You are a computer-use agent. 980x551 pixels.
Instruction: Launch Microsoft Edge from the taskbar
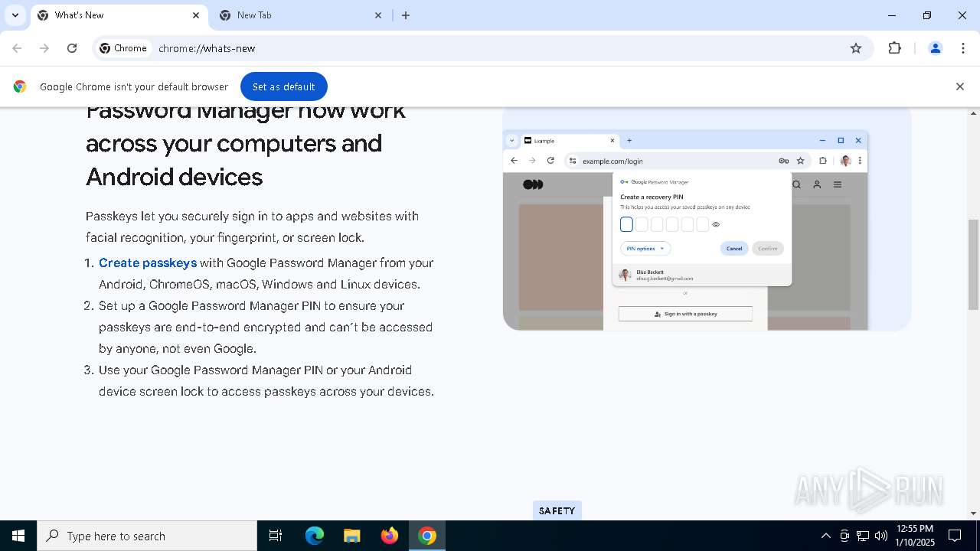tap(315, 536)
